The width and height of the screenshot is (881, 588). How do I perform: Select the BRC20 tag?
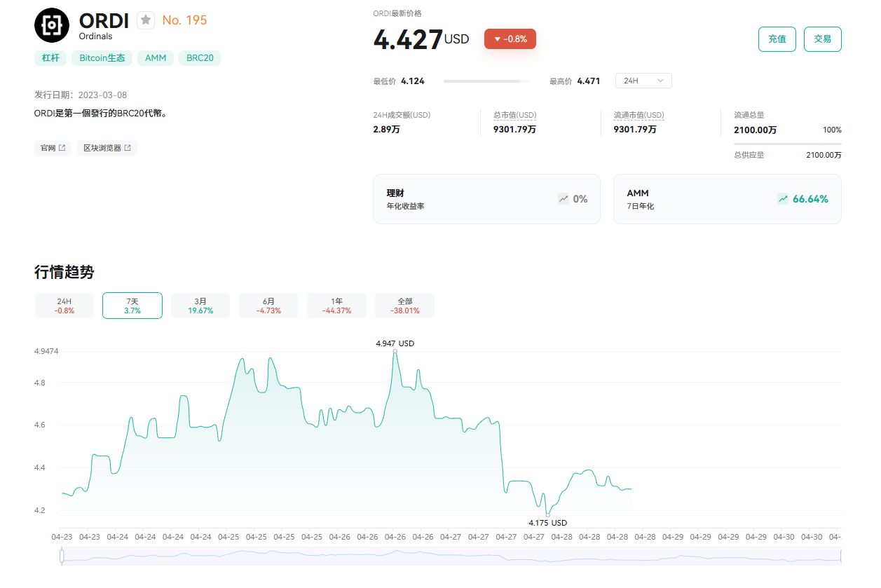pyautogui.click(x=200, y=58)
